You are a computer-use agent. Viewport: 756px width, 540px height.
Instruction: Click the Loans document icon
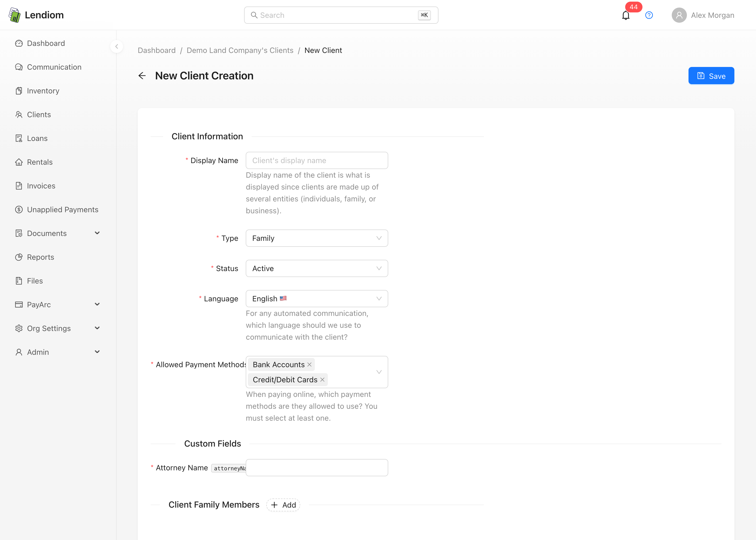point(19,138)
